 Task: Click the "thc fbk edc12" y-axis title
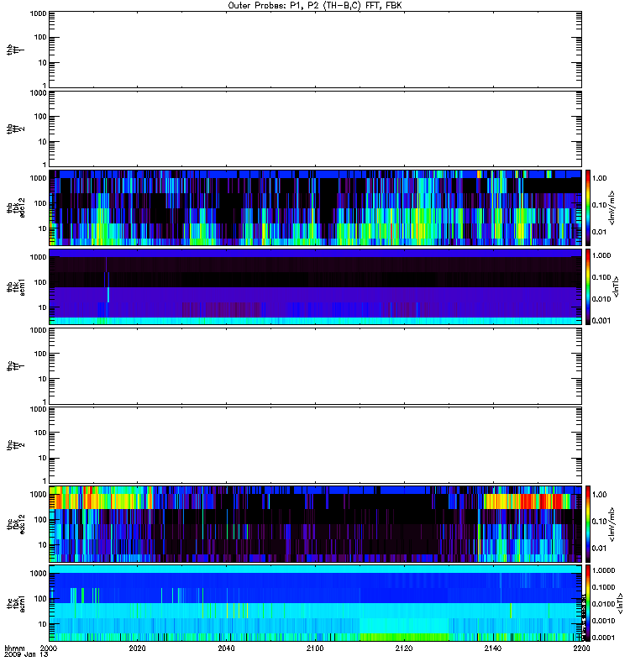point(15,524)
